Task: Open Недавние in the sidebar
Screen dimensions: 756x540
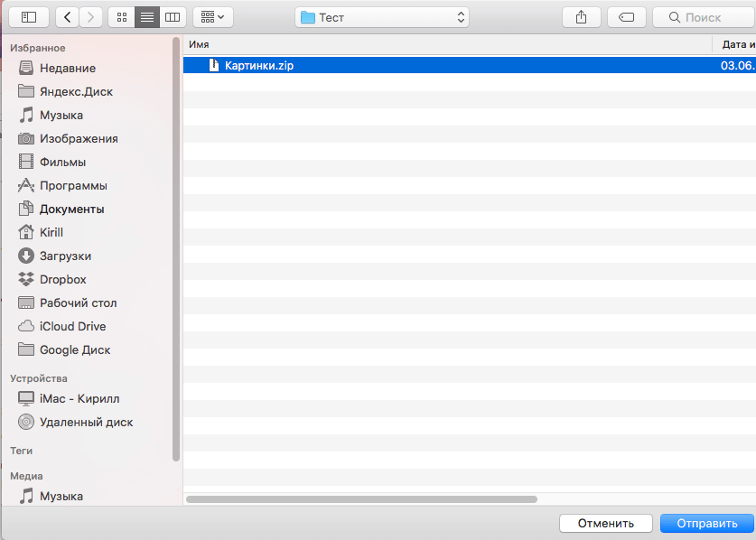Action: coord(67,69)
